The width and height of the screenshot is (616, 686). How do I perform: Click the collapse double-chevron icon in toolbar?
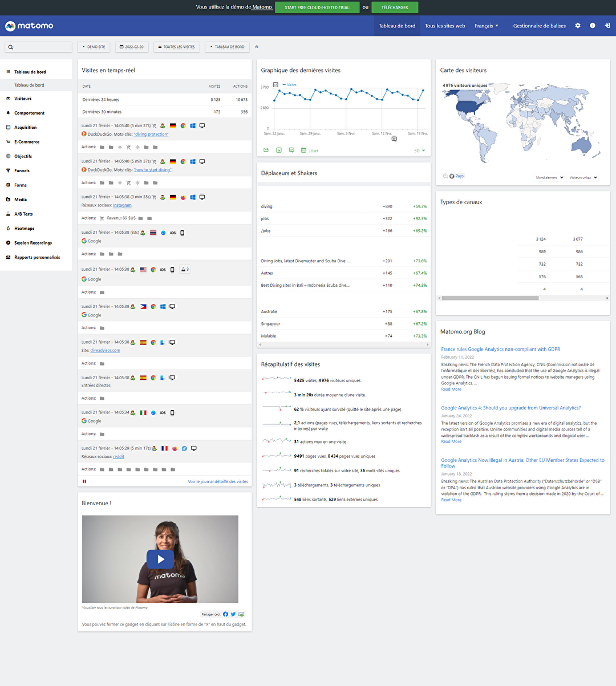257,47
